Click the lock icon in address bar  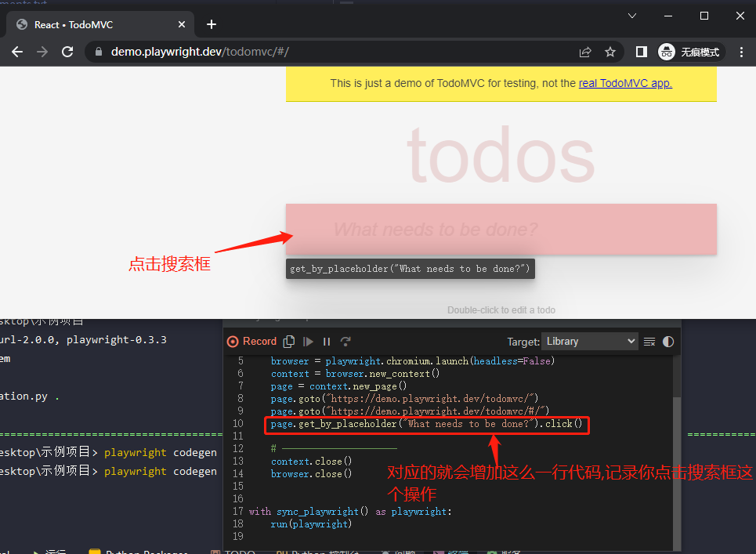tap(99, 52)
